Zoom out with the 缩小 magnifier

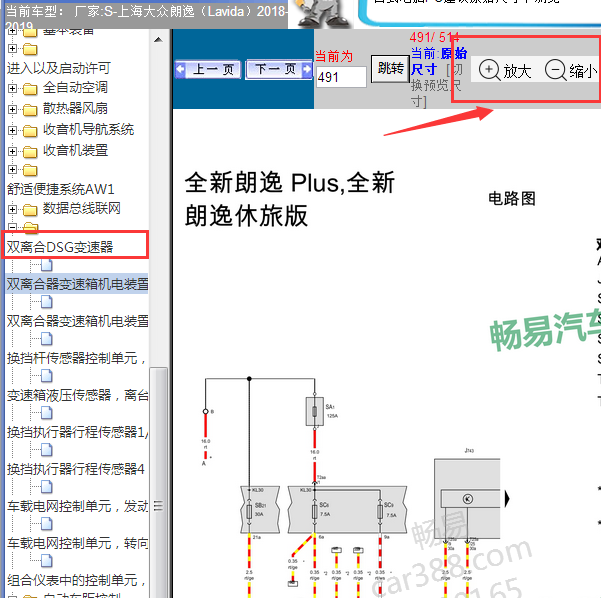[571, 71]
